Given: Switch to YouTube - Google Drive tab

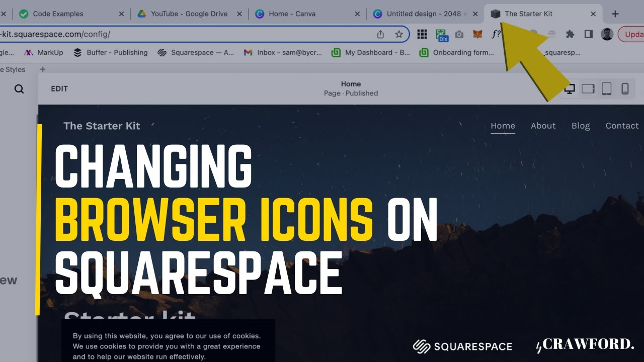Looking at the screenshot, I should click(189, 14).
